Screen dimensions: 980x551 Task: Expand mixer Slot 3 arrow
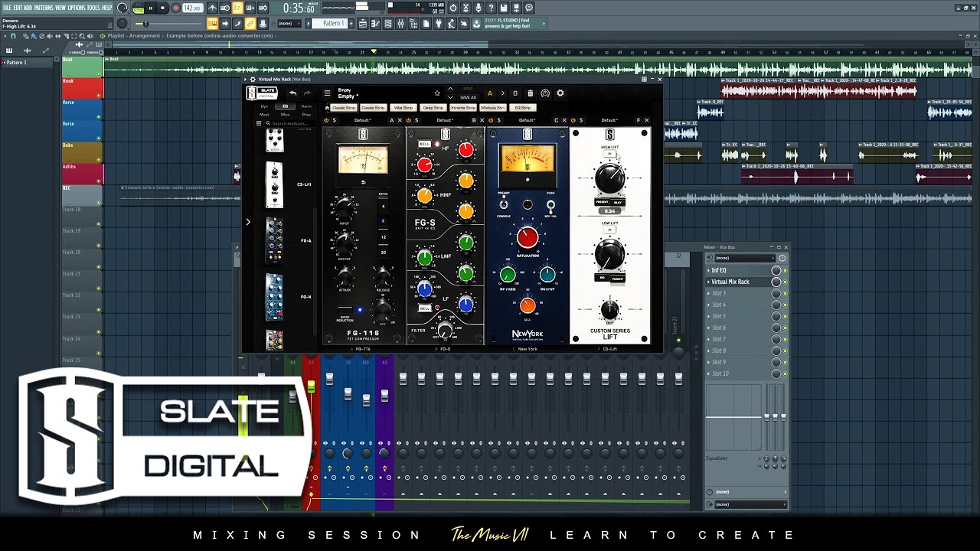coord(708,293)
